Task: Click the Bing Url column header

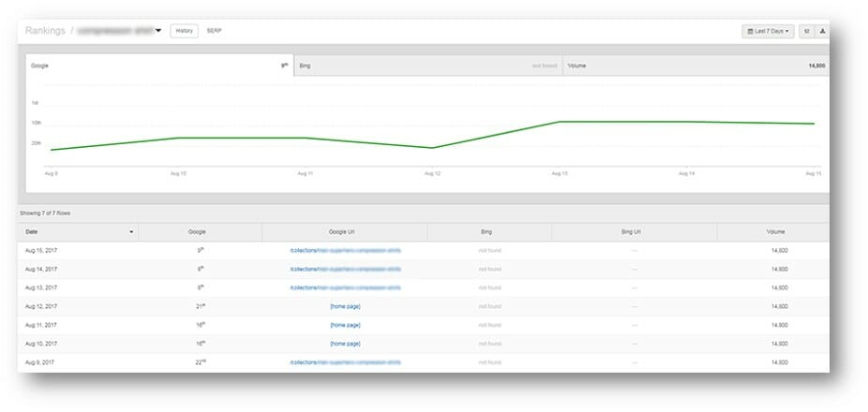Action: (634, 231)
